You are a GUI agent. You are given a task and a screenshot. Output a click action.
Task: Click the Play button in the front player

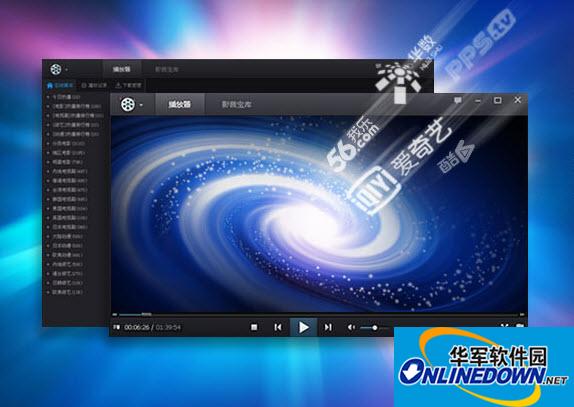click(303, 327)
